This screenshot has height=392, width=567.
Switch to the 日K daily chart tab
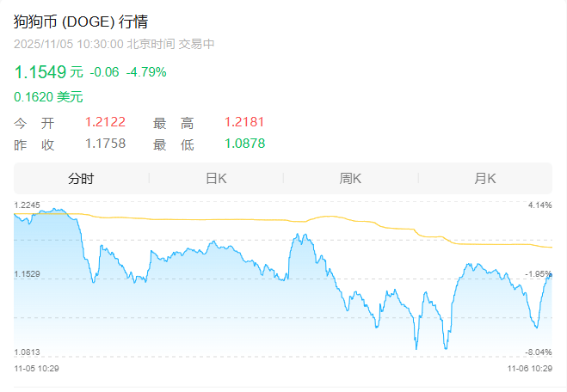(215, 179)
